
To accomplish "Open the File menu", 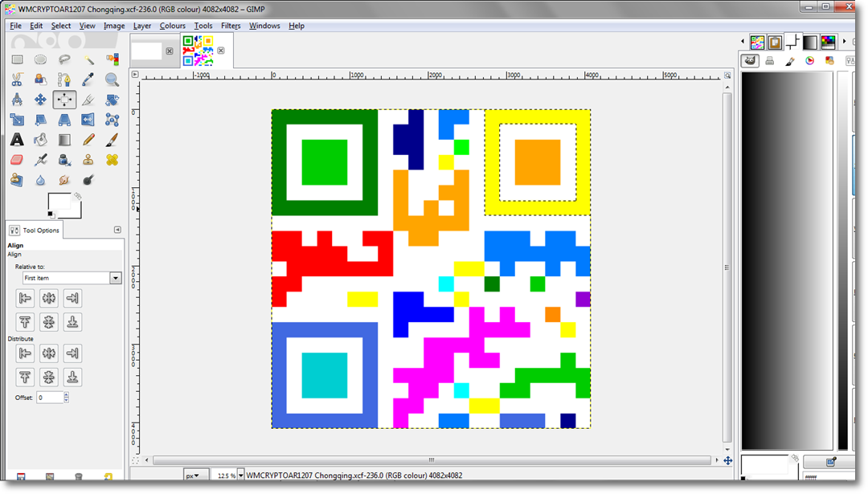I will (x=15, y=26).
